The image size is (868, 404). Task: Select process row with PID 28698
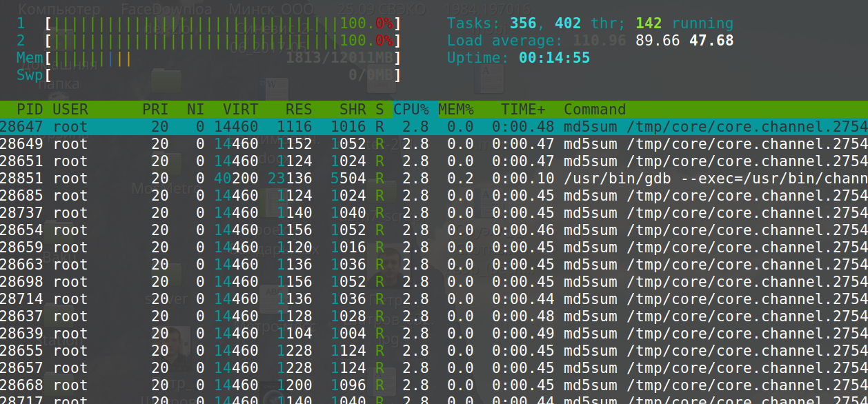[434, 282]
